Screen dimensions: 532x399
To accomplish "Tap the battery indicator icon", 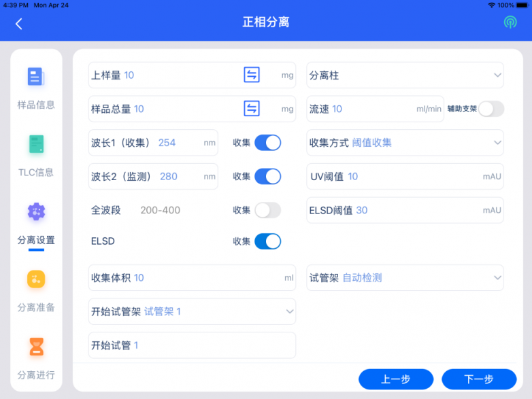I will pos(522,5).
